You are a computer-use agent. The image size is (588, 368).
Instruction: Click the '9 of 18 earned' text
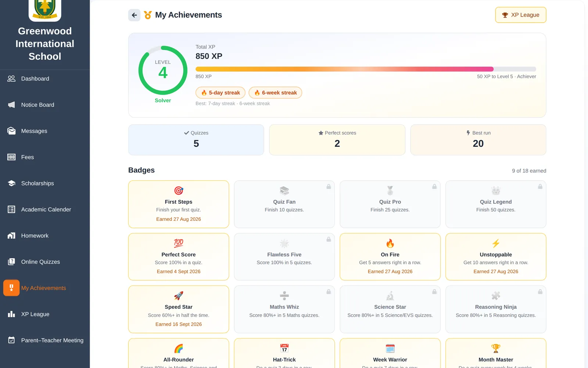[529, 171]
